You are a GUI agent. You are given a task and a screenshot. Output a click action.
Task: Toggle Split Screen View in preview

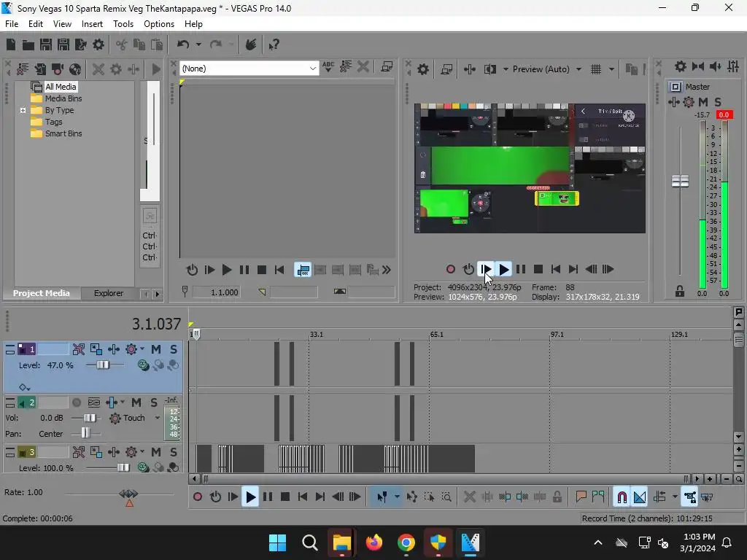[x=490, y=69]
